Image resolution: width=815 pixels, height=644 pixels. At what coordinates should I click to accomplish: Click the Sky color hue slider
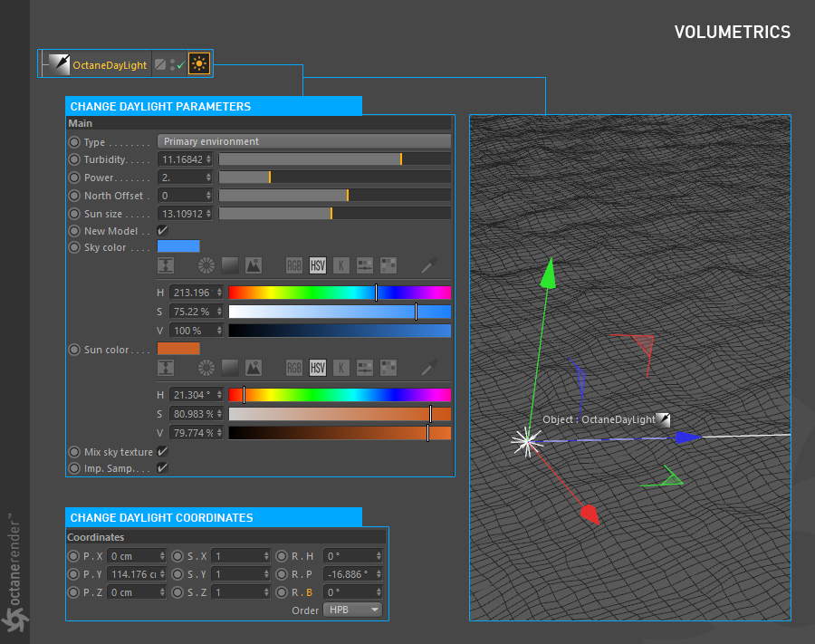tap(340, 293)
